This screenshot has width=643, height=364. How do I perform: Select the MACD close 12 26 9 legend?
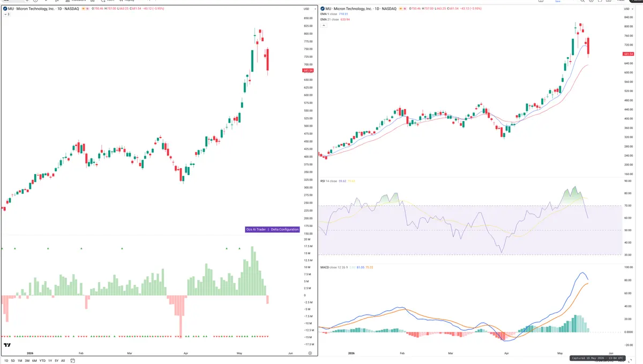click(334, 267)
